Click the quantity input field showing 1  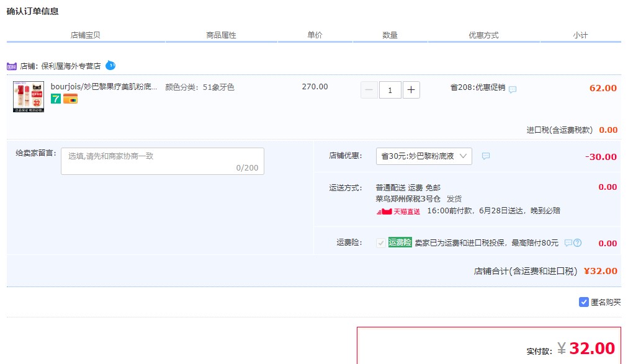pyautogui.click(x=390, y=89)
